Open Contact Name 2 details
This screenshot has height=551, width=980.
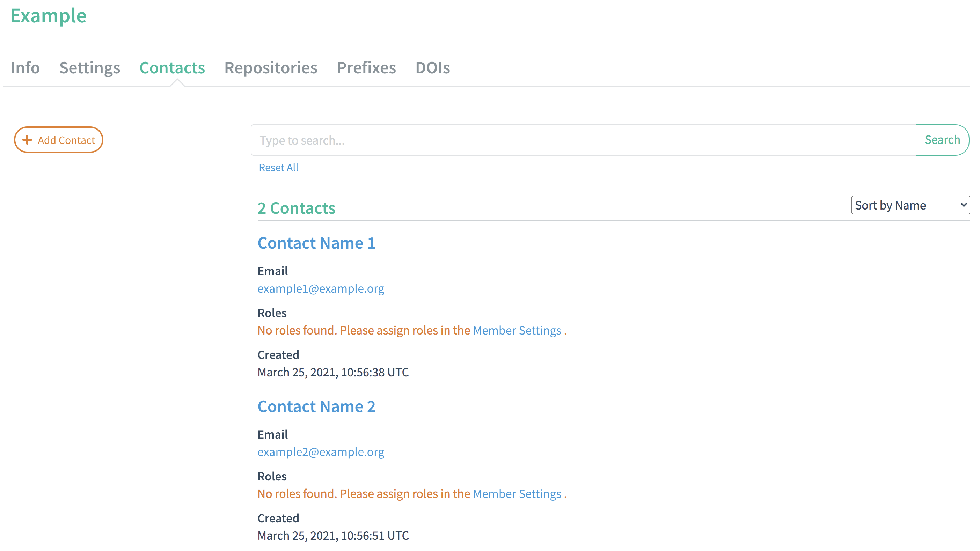pos(316,406)
